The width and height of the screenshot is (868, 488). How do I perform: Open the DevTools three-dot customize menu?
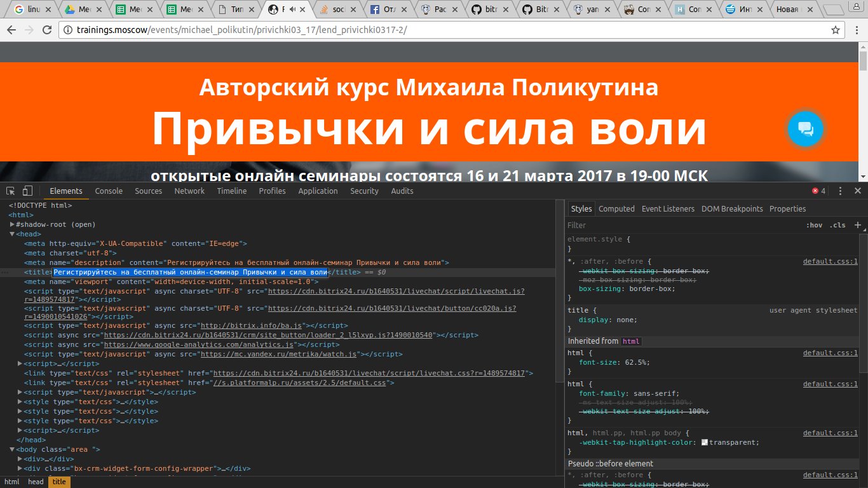click(x=840, y=191)
